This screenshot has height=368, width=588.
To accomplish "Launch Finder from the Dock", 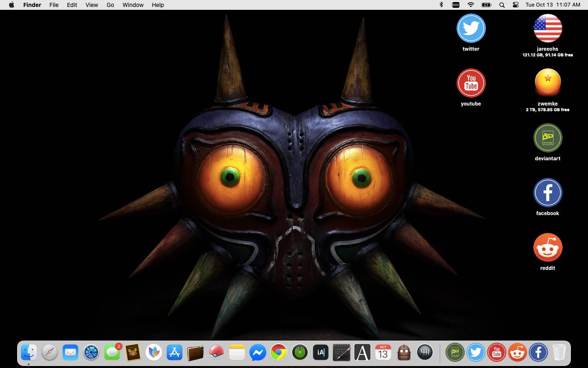I will [29, 352].
